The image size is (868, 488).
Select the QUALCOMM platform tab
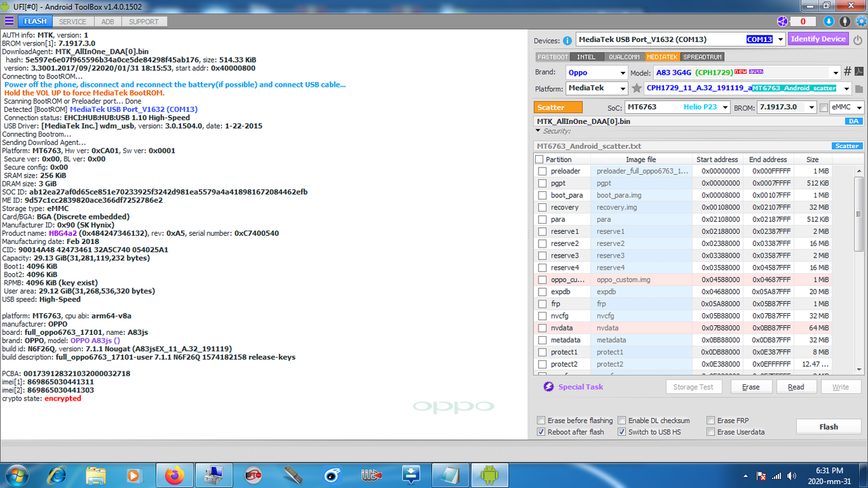tap(624, 57)
